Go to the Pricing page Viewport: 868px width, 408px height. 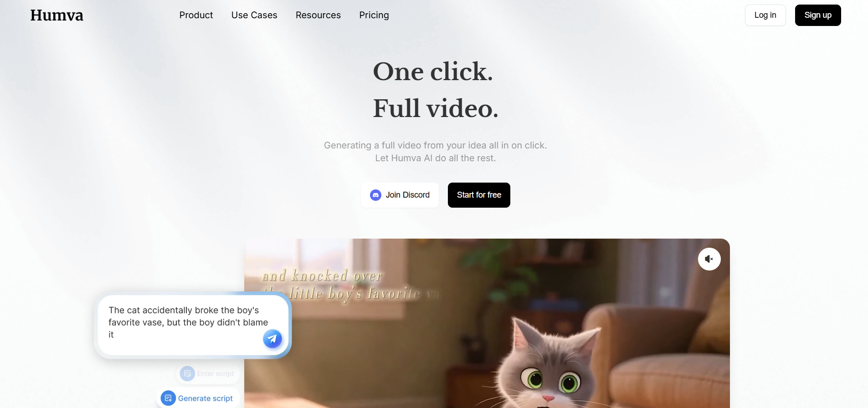pyautogui.click(x=374, y=15)
